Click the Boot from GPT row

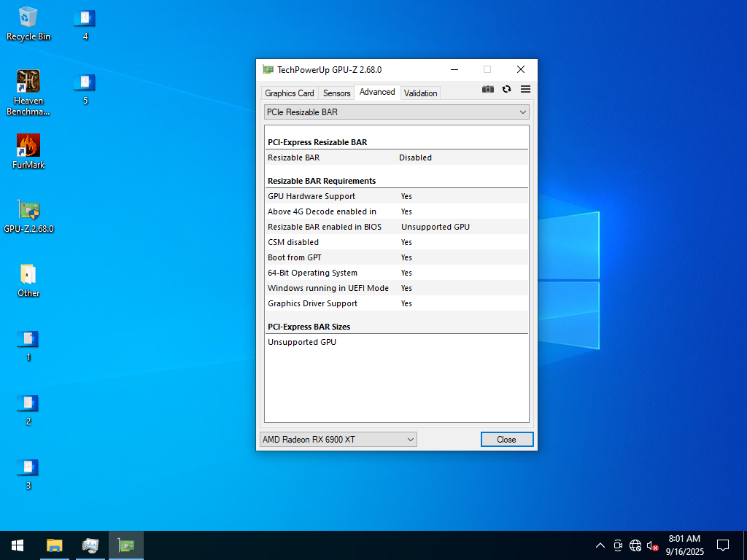coord(396,257)
